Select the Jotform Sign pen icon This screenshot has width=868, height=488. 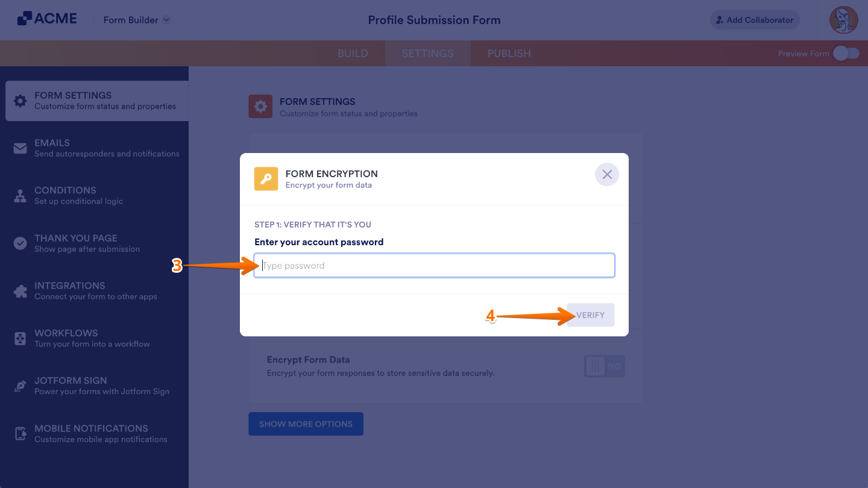pos(21,386)
